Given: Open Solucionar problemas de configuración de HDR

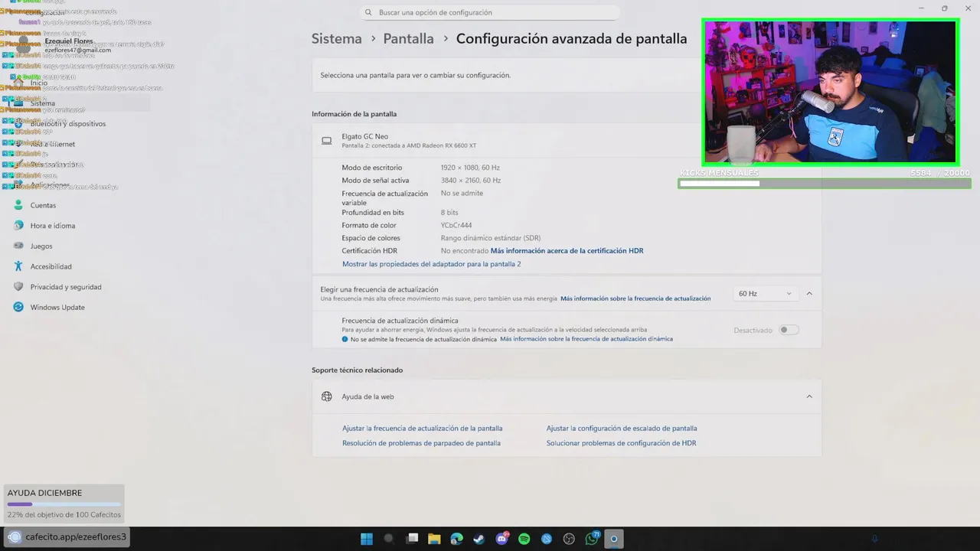Looking at the screenshot, I should [x=621, y=443].
